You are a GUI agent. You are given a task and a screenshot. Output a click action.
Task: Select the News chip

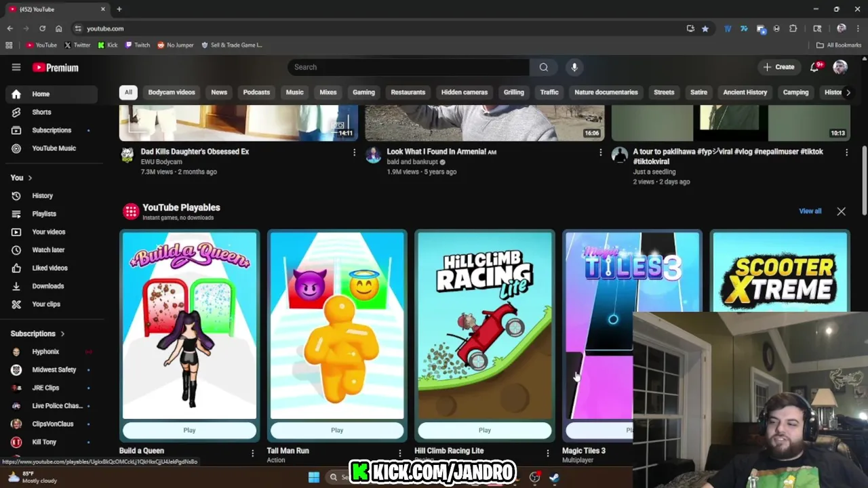pyautogui.click(x=219, y=92)
